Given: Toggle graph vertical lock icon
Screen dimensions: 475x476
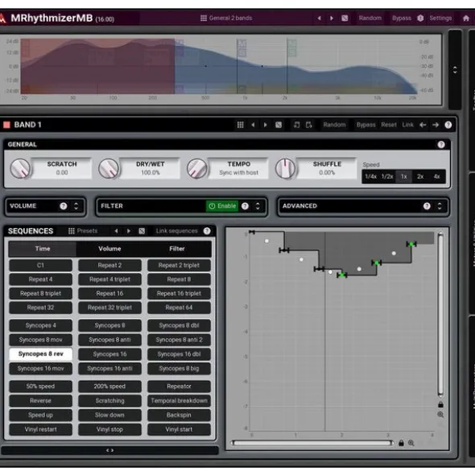Looking at the screenshot, I should click(x=440, y=404).
